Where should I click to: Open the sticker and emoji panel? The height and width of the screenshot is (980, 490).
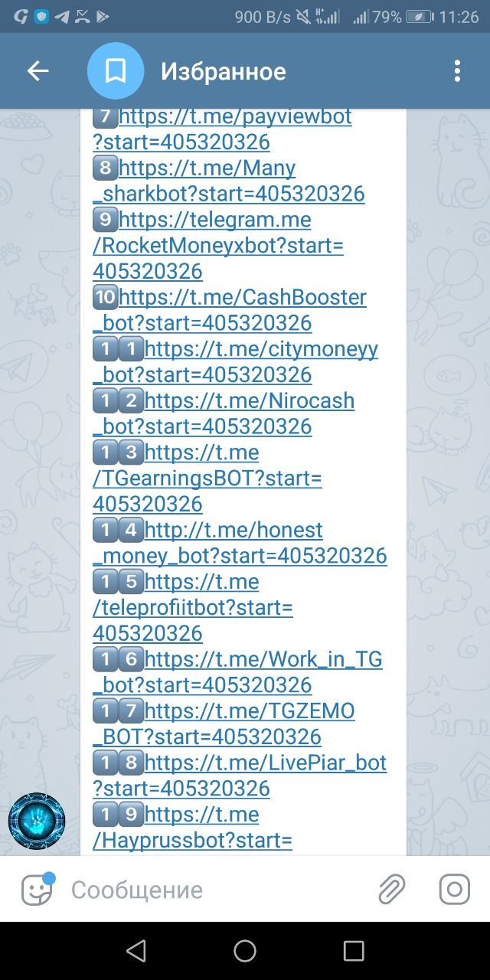click(x=37, y=889)
